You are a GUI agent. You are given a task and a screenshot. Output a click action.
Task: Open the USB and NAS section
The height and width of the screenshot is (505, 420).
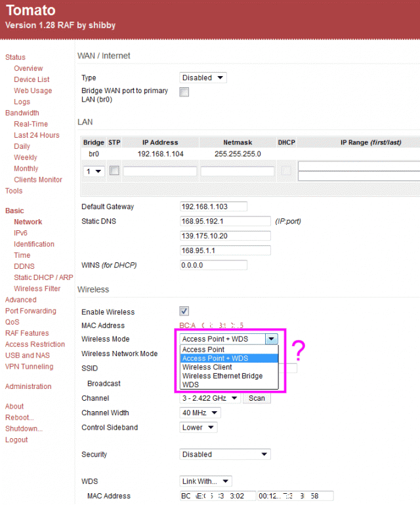(x=28, y=355)
